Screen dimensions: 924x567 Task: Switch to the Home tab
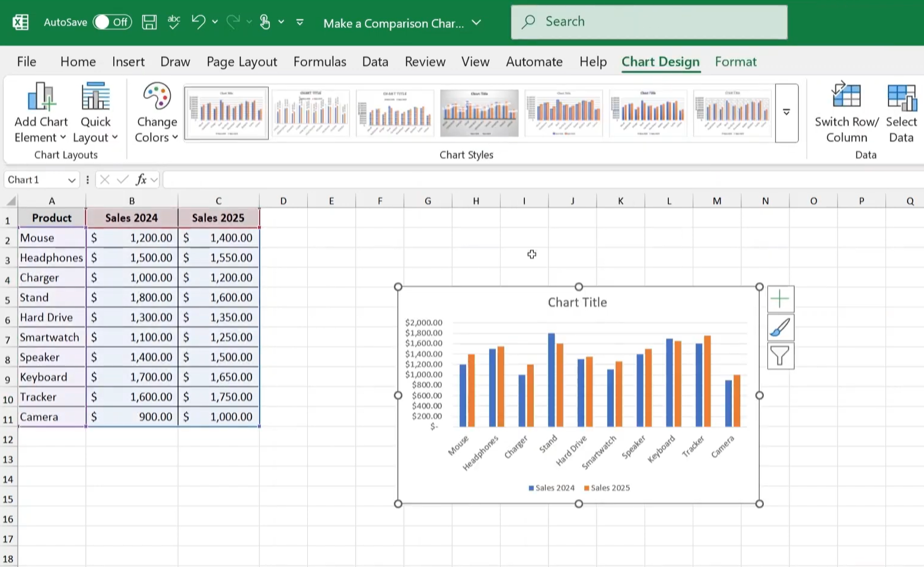pyautogui.click(x=78, y=62)
